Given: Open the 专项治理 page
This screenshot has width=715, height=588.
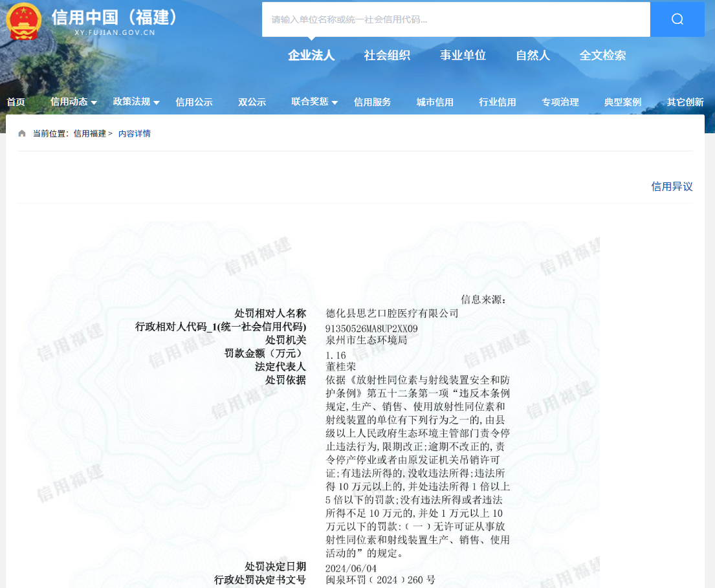Looking at the screenshot, I should [560, 102].
